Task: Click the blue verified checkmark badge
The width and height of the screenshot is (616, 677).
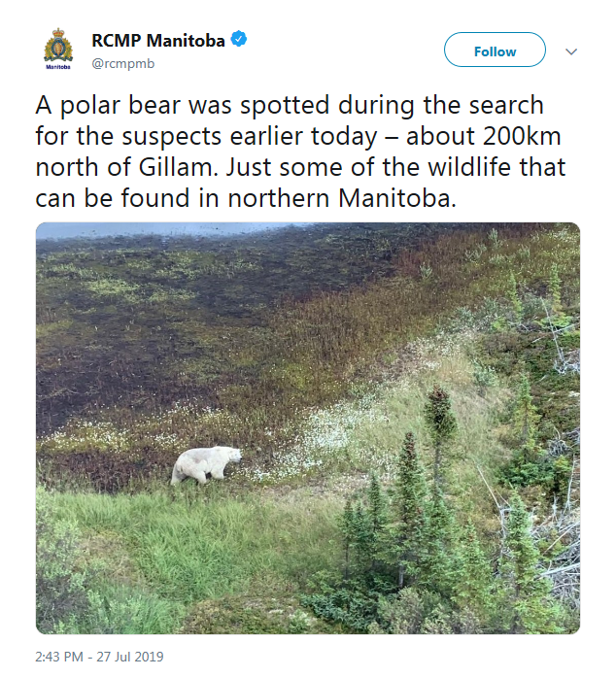Action: click(x=239, y=39)
